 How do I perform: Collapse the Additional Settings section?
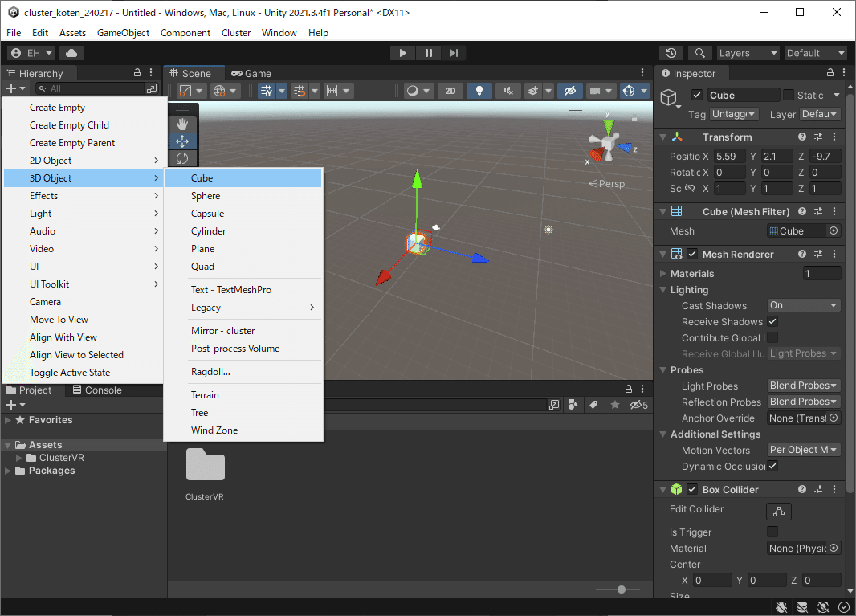(x=662, y=434)
